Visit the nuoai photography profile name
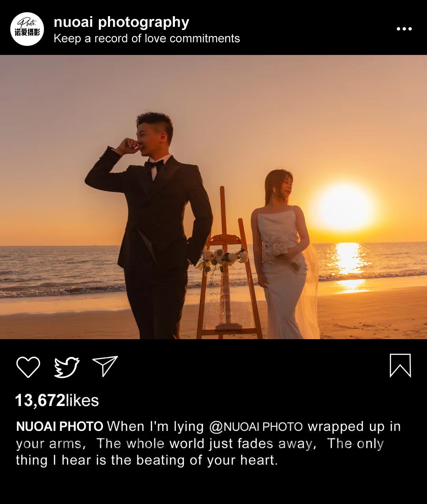 pyautogui.click(x=121, y=22)
